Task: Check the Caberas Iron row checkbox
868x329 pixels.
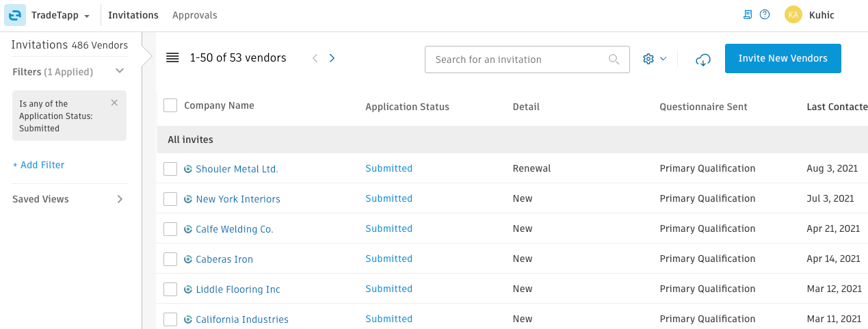Action: tap(170, 259)
